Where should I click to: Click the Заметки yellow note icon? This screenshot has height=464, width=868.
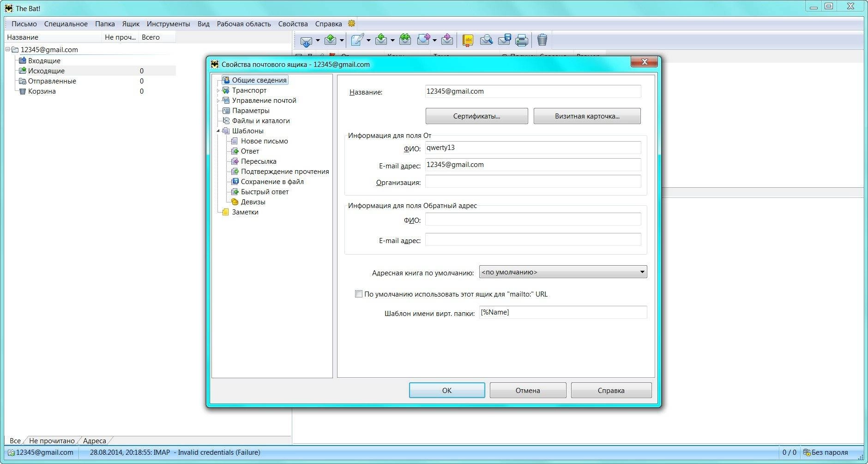226,212
